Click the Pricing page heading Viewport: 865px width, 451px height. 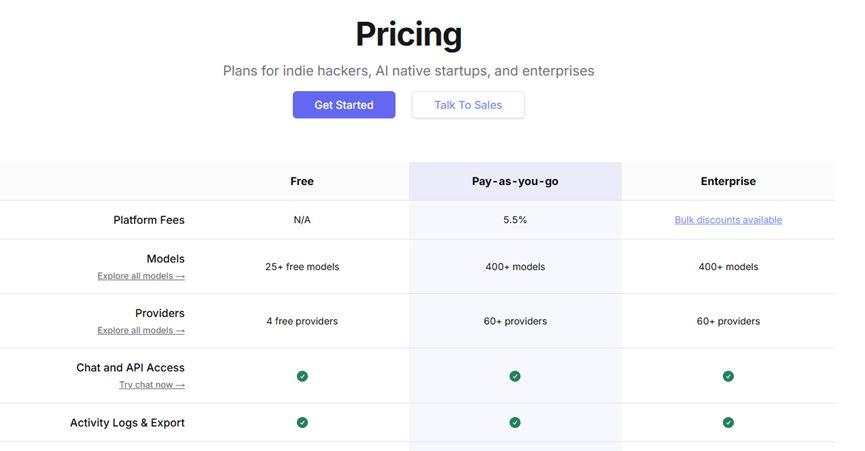(x=409, y=35)
